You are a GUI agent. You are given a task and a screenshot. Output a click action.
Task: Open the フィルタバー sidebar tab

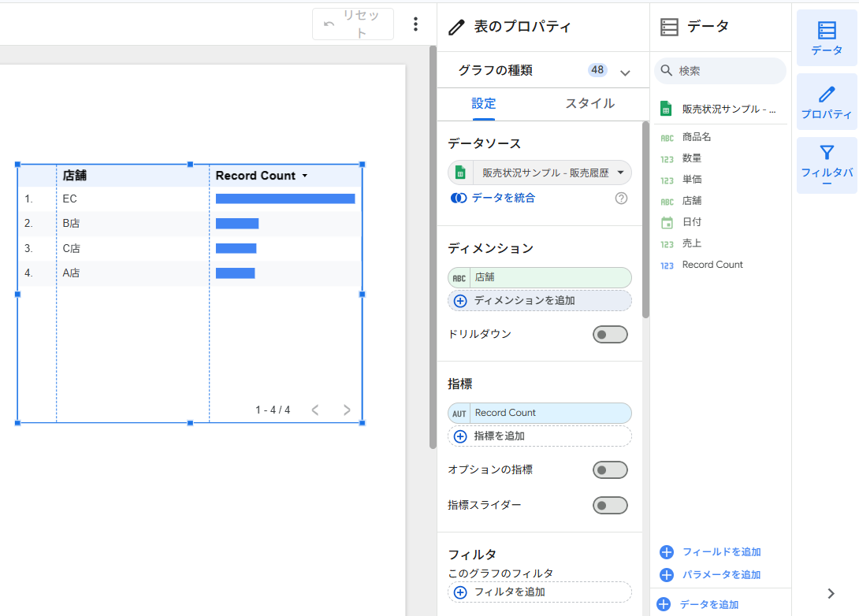[x=827, y=165]
